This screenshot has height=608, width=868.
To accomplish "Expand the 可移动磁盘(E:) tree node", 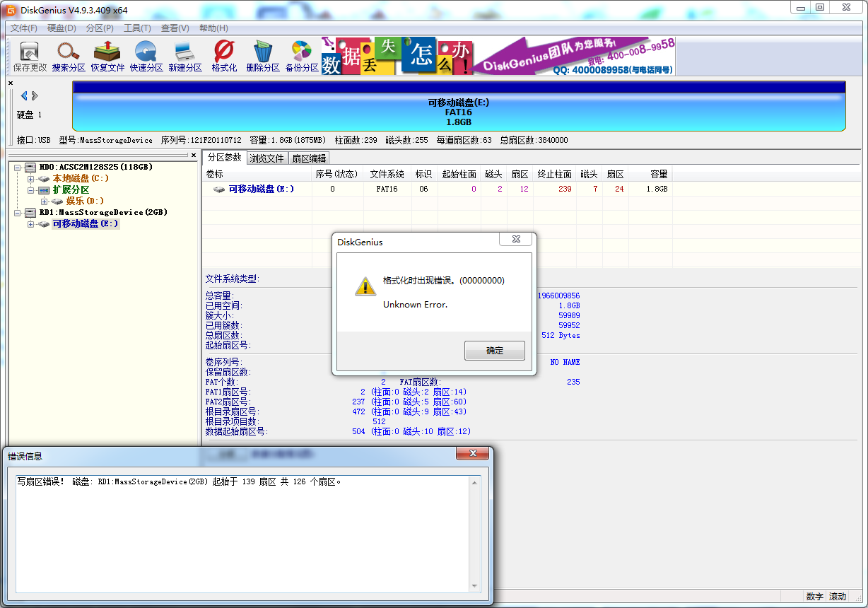I will [31, 224].
